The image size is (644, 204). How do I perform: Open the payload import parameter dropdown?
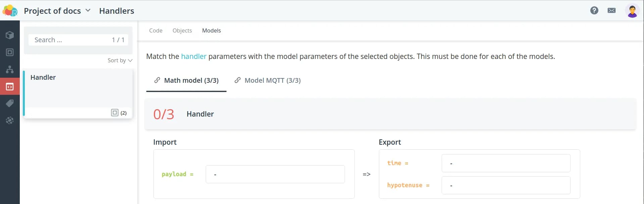[275, 174]
